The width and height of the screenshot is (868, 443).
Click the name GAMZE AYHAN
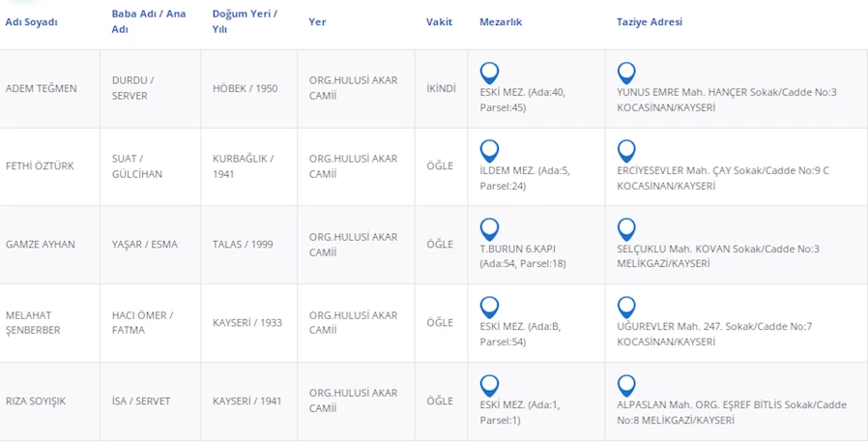click(40, 245)
